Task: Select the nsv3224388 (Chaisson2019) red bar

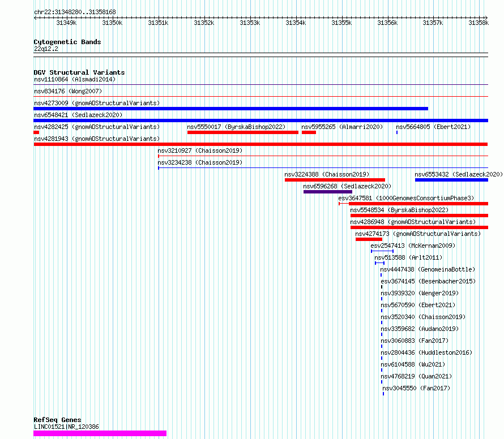Action: tap(335, 180)
